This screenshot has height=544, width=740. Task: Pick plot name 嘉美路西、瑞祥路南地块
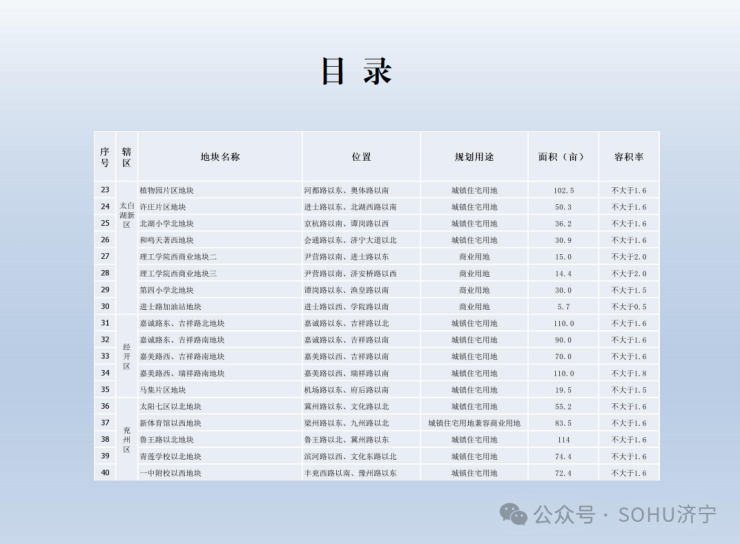click(182, 373)
